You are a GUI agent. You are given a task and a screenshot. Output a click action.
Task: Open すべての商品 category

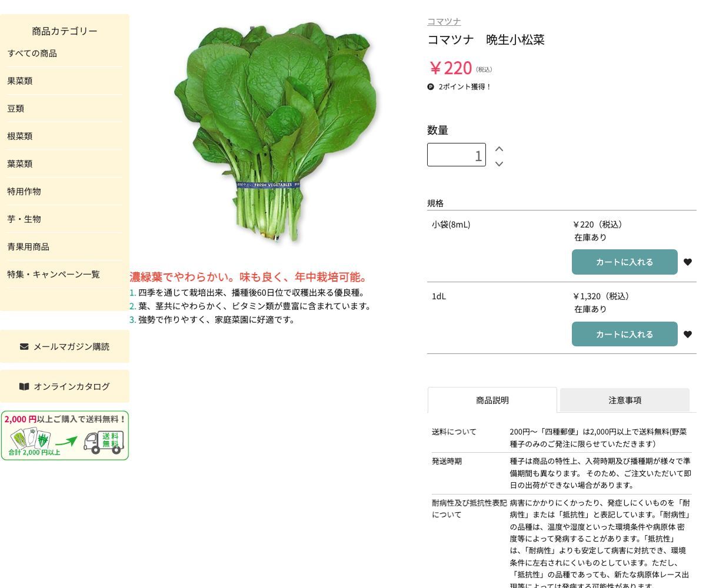pos(32,54)
